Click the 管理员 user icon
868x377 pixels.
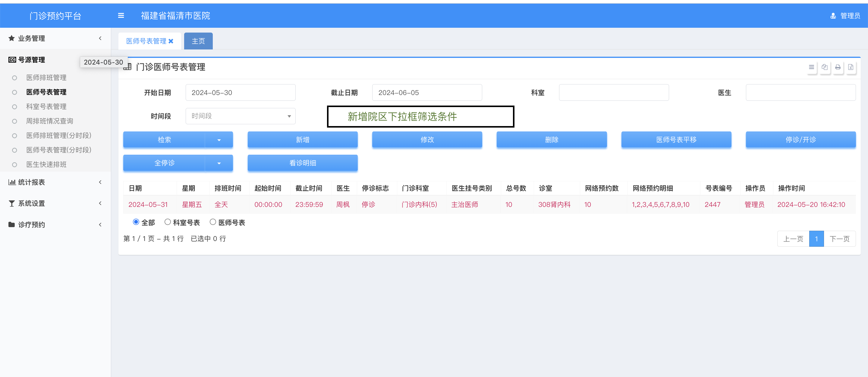click(x=833, y=16)
